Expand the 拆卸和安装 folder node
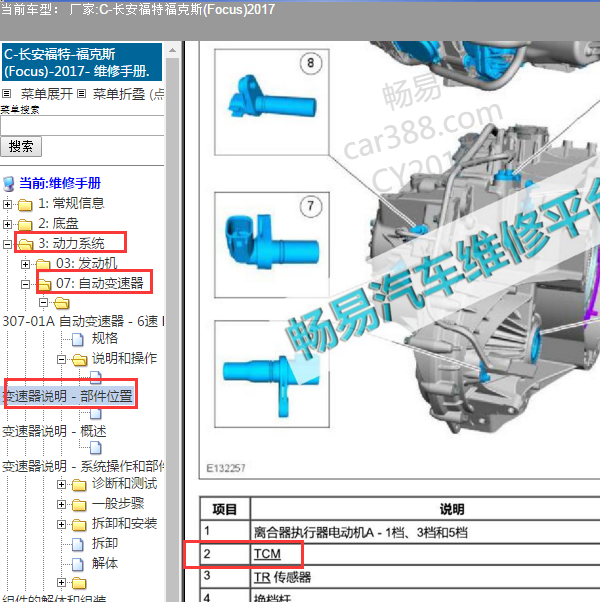The height and width of the screenshot is (602, 600). coord(61,524)
